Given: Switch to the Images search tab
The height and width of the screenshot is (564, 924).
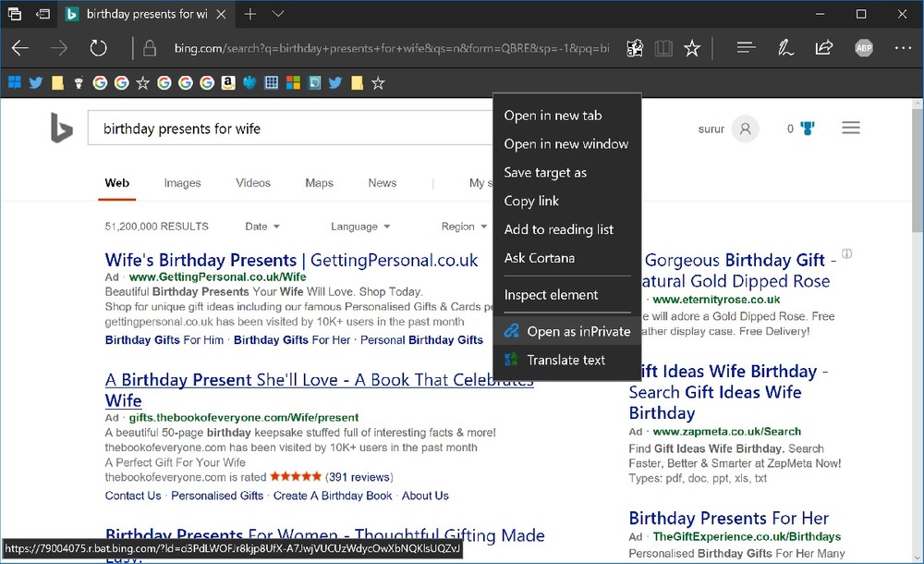Looking at the screenshot, I should tap(182, 183).
